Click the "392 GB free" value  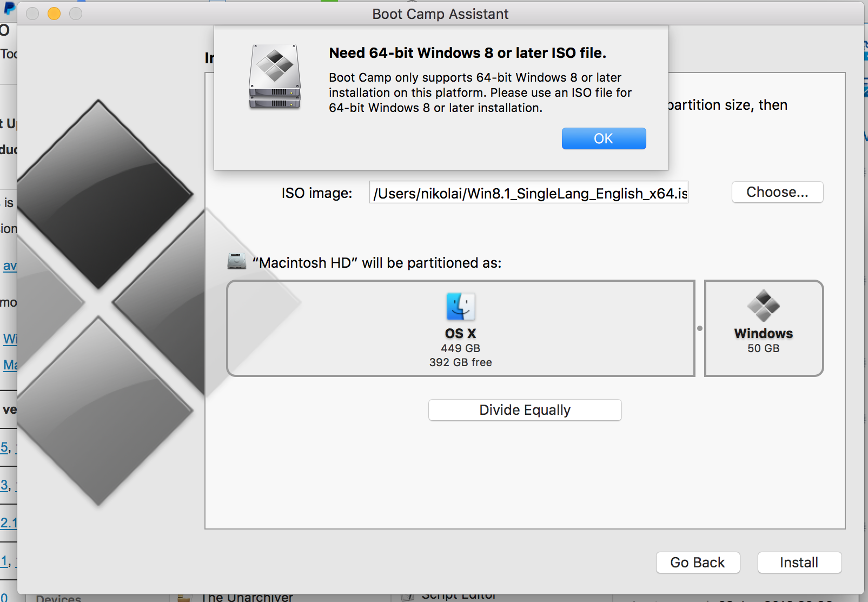click(x=461, y=362)
